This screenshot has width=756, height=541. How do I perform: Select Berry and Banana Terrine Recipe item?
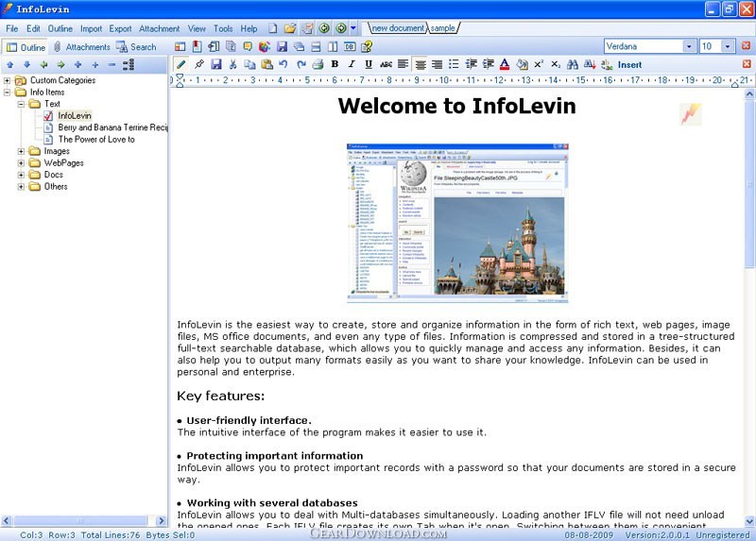112,127
